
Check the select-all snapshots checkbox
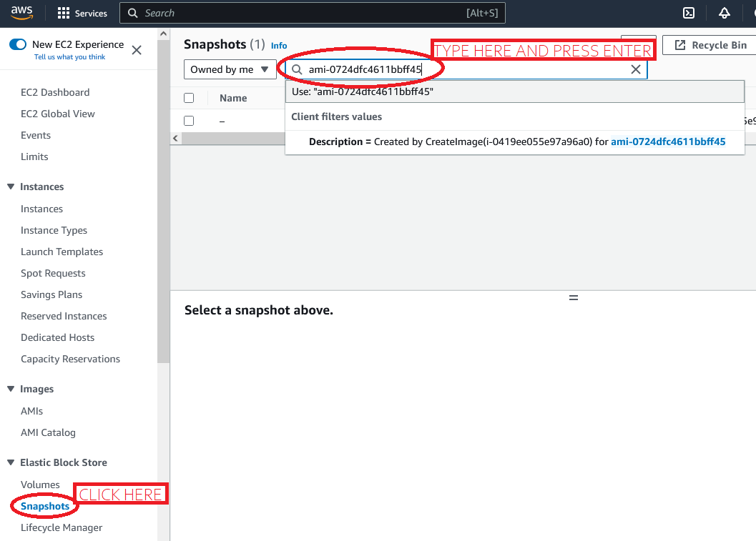(x=189, y=99)
